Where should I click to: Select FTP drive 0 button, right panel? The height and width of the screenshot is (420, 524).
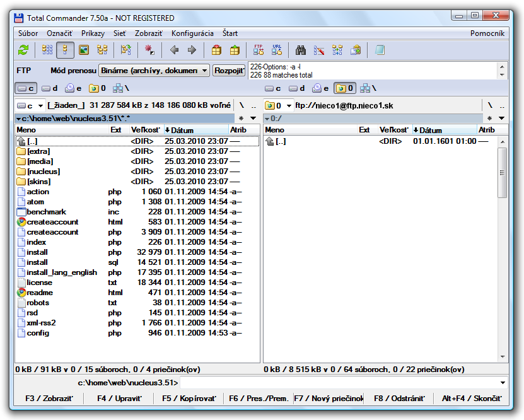pos(344,88)
